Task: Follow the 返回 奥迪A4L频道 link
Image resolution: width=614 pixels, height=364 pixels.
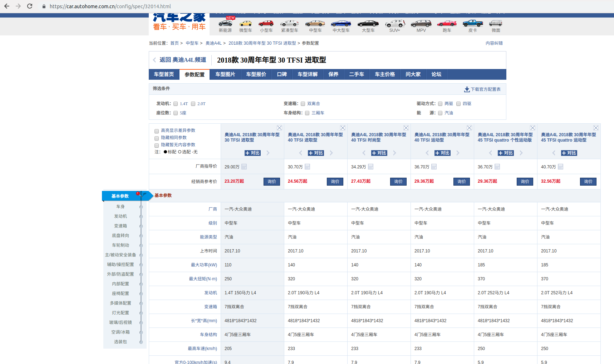Action: pyautogui.click(x=183, y=60)
